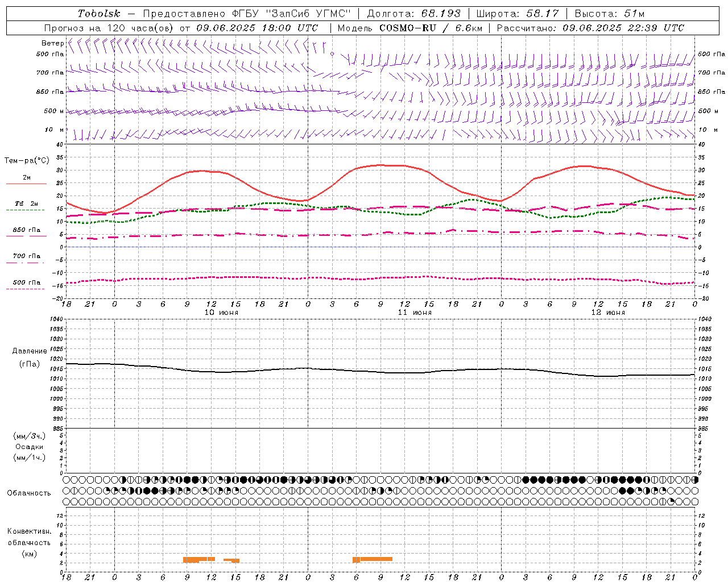Image resolution: width=728 pixels, height=582 pixels.
Task: Click the wind barb circle marker at 500 гПа level
Action: tap(332, 54)
